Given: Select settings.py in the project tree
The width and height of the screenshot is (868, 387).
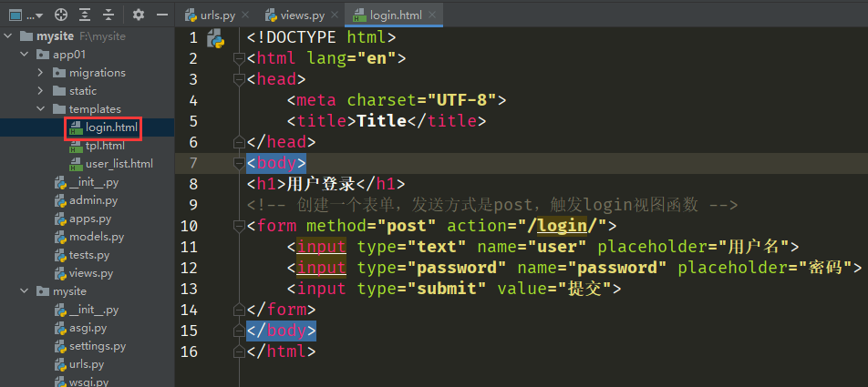Looking at the screenshot, I should (97, 346).
